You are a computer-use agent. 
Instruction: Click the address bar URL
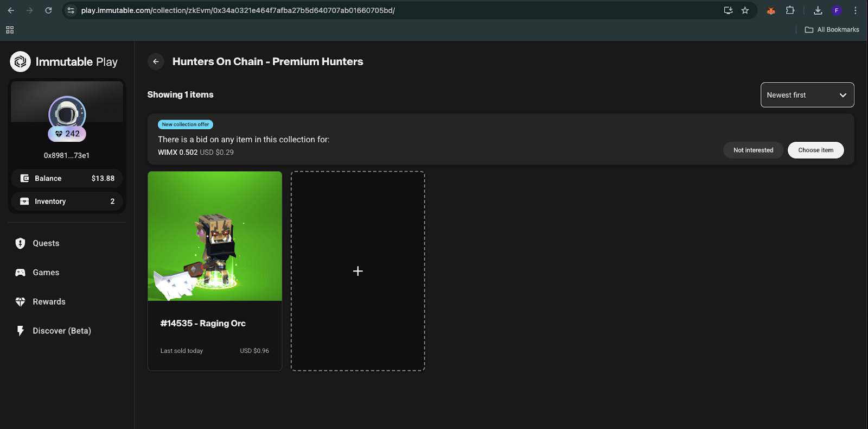(238, 10)
